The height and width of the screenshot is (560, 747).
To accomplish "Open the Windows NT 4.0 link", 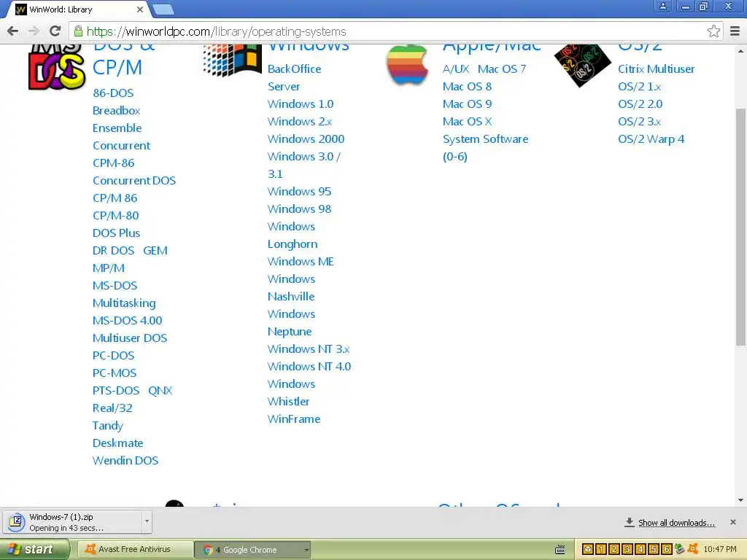I will tap(309, 367).
